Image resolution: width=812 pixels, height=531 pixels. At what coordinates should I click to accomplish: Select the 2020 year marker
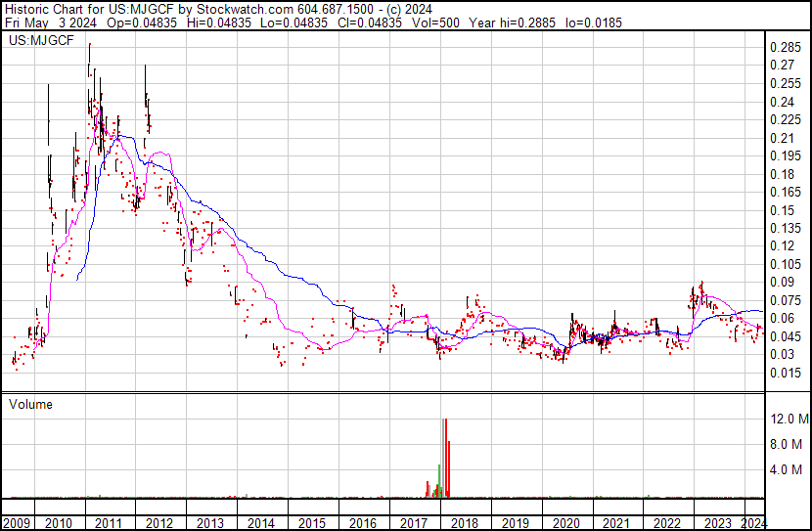pyautogui.click(x=566, y=523)
